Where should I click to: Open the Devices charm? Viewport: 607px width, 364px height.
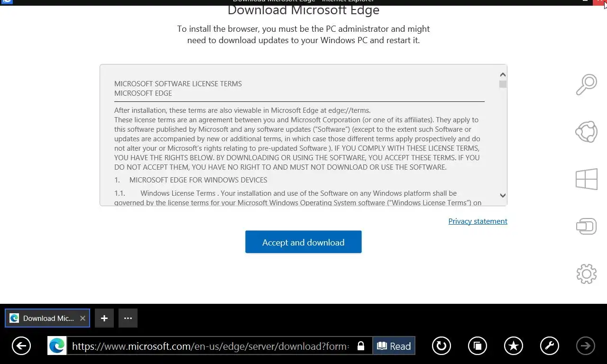click(586, 226)
